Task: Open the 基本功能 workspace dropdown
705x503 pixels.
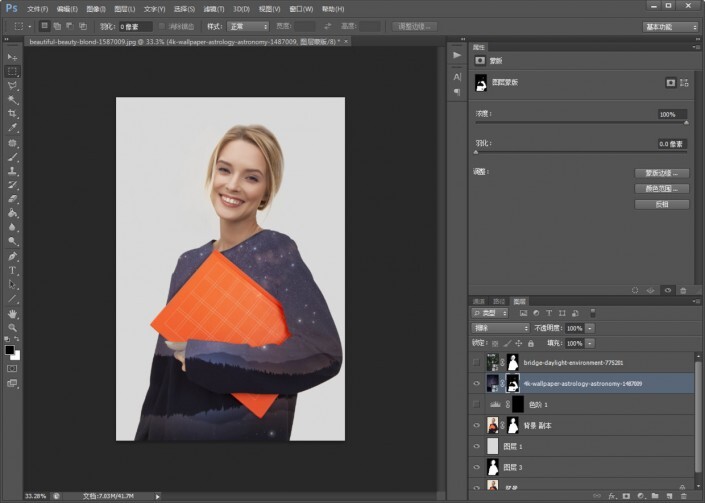Action: pyautogui.click(x=671, y=26)
